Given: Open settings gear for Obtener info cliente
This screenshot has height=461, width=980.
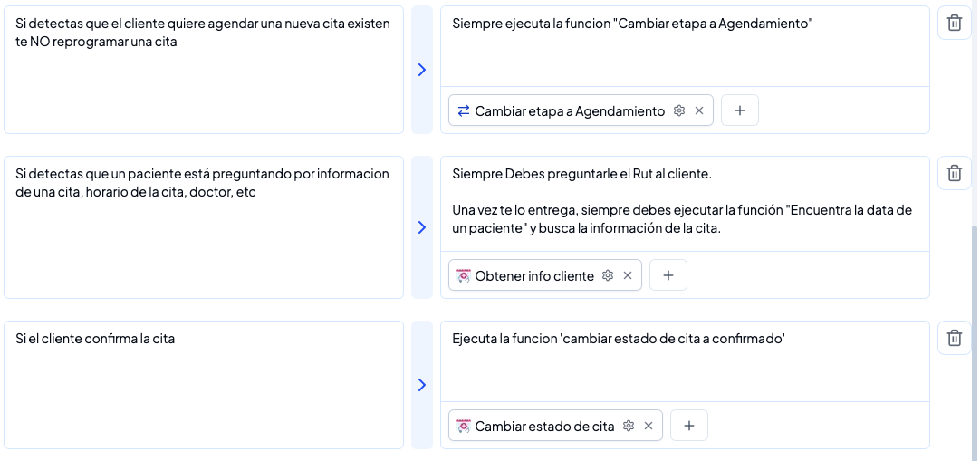Looking at the screenshot, I should click(608, 275).
